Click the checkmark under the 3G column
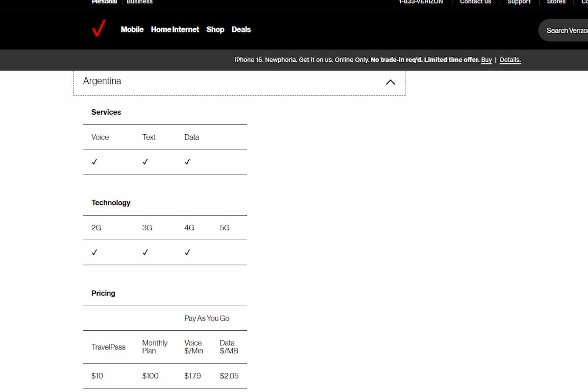588x392 pixels. pos(145,252)
